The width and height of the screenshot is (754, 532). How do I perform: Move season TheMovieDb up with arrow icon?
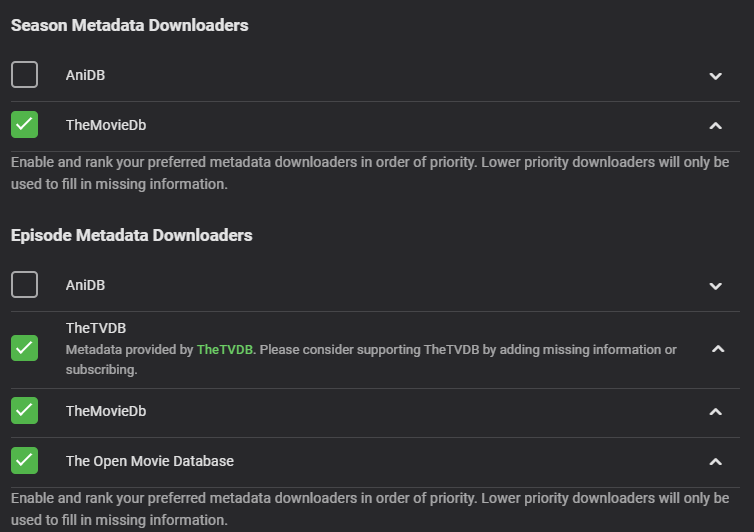tap(715, 126)
